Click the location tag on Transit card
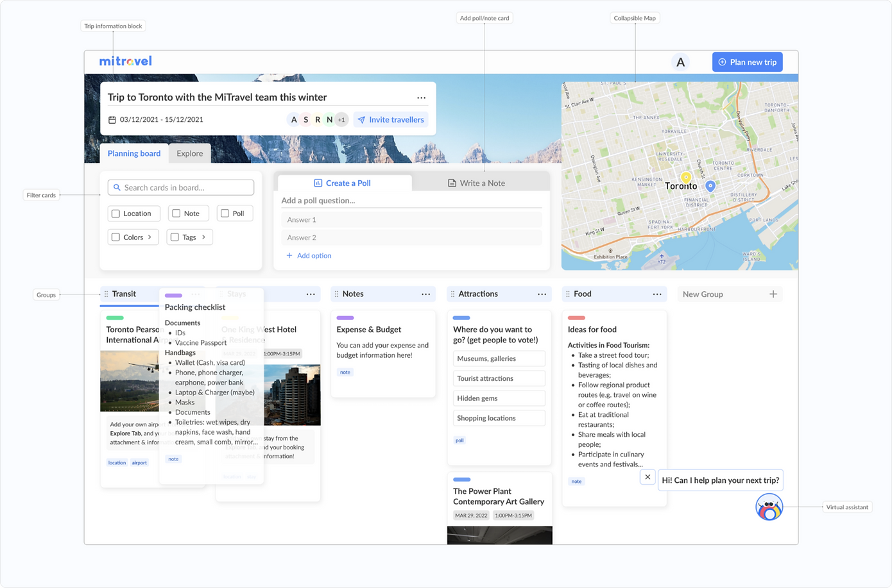 [117, 462]
